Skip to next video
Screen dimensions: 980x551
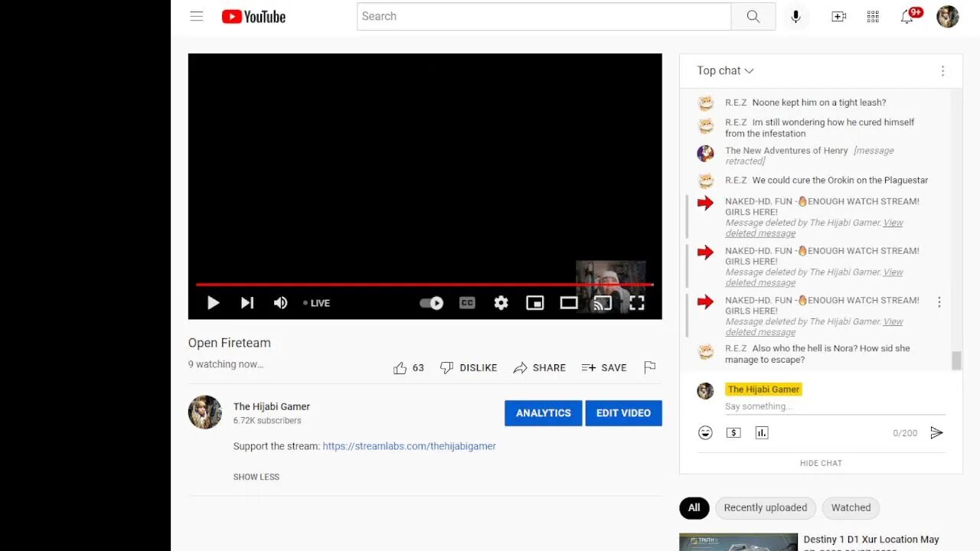click(247, 303)
